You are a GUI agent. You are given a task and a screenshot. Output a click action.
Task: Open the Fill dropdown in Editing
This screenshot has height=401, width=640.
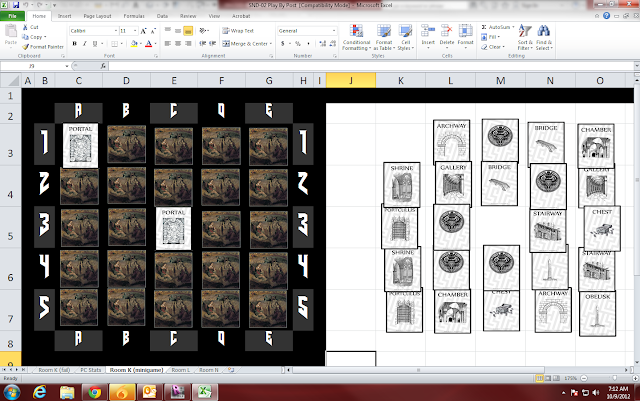(x=489, y=37)
